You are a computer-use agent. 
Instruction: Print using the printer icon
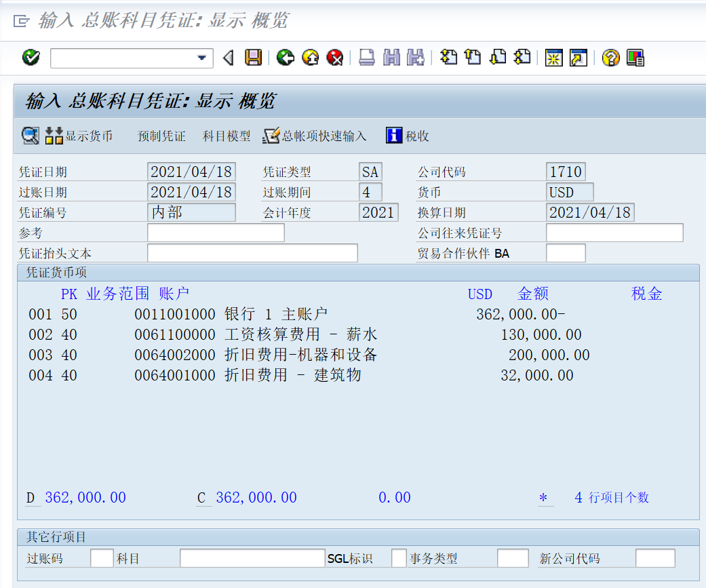click(367, 58)
